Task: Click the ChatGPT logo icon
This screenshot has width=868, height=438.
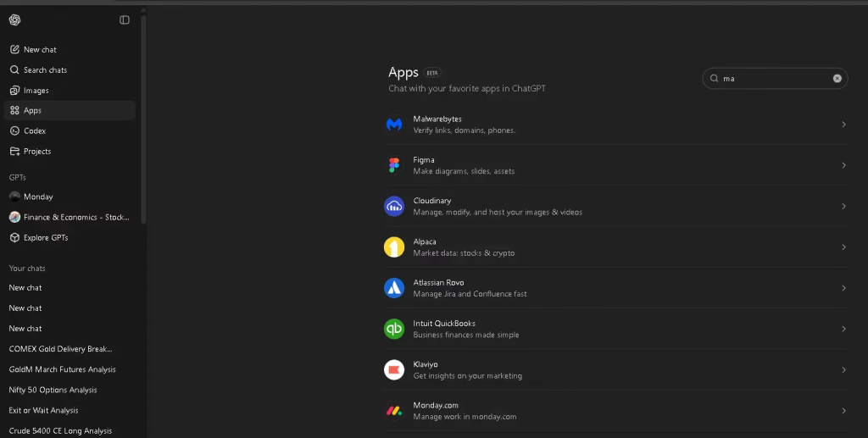Action: 14,20
